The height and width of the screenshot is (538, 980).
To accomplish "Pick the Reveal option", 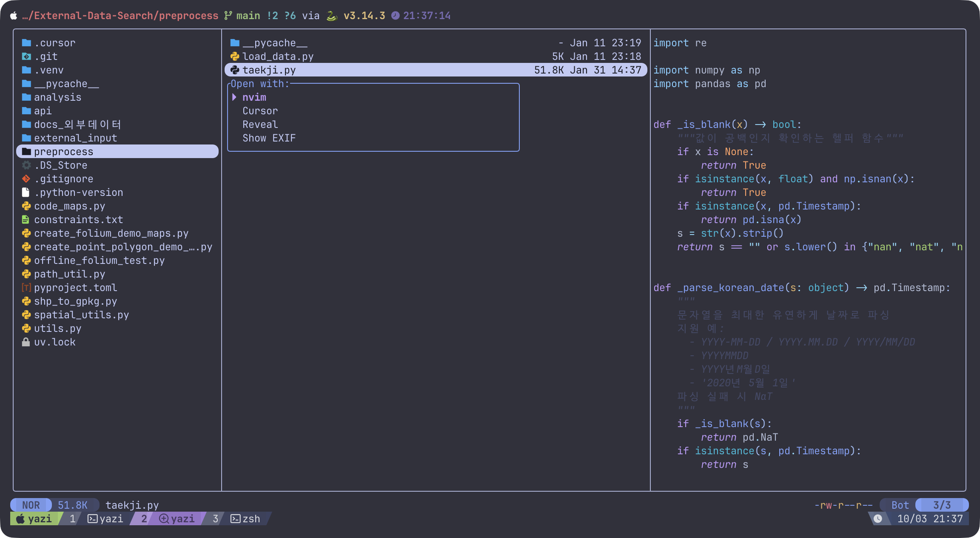I will pyautogui.click(x=260, y=125).
